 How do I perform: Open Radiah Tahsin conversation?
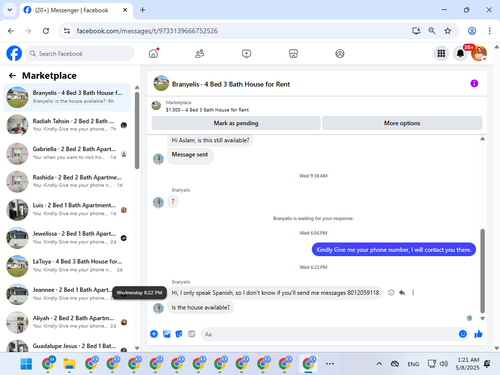pos(67,125)
